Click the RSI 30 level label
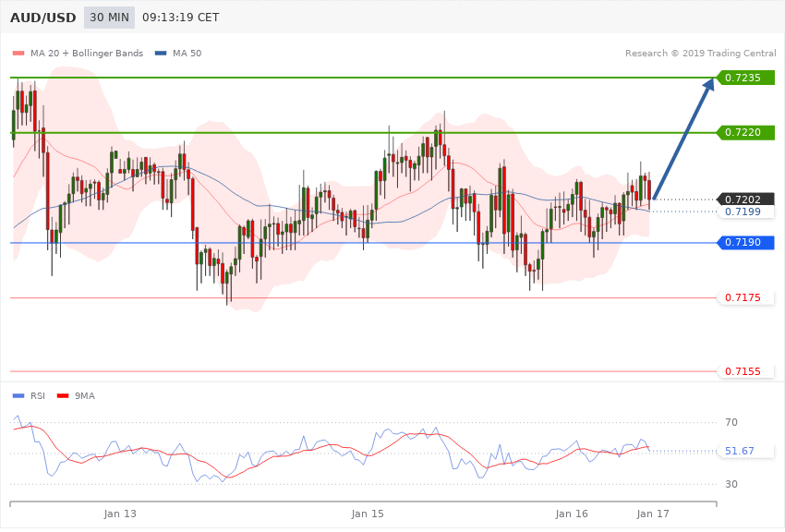Image resolution: width=785 pixels, height=532 pixels. [731, 484]
